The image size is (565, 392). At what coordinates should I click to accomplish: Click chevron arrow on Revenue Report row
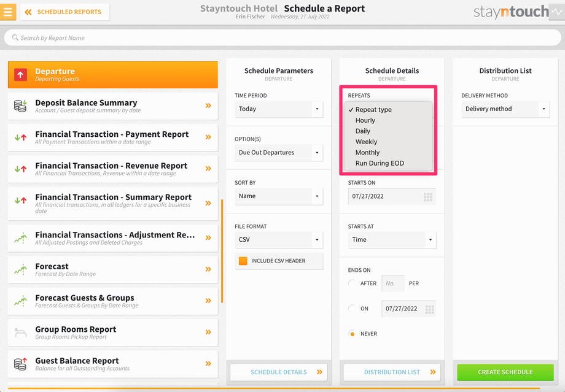208,169
